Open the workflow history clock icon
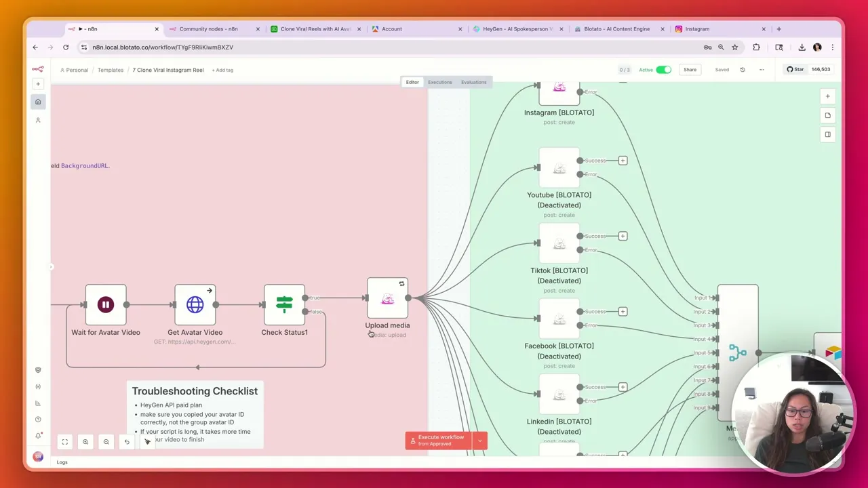 [743, 70]
